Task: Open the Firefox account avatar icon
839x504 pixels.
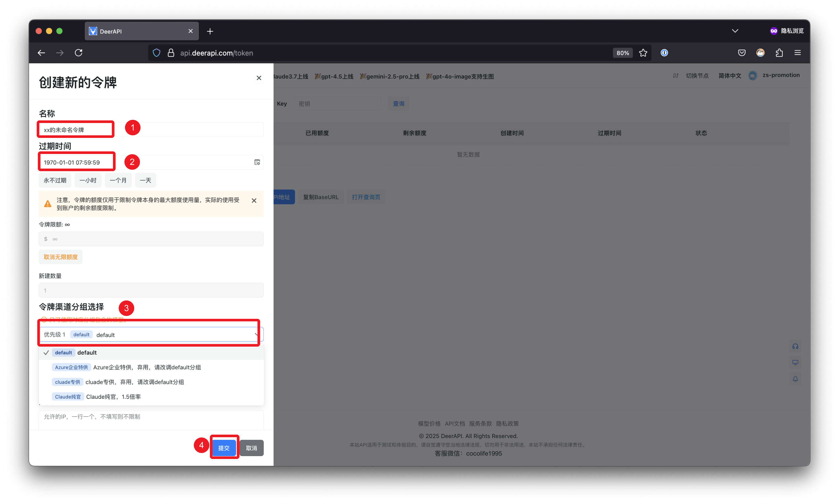Action: pos(760,53)
